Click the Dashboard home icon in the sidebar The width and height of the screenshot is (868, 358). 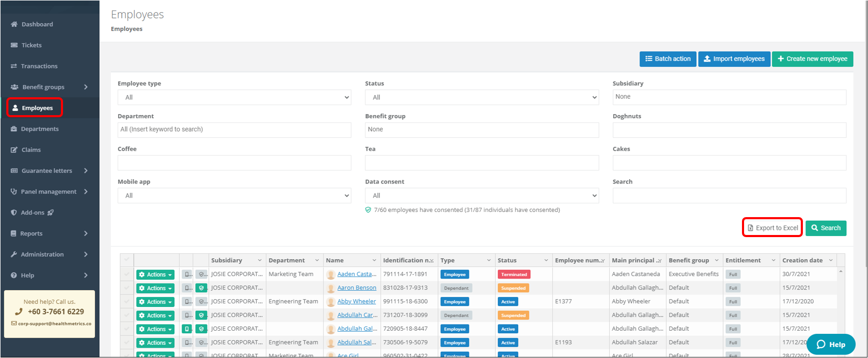[14, 24]
